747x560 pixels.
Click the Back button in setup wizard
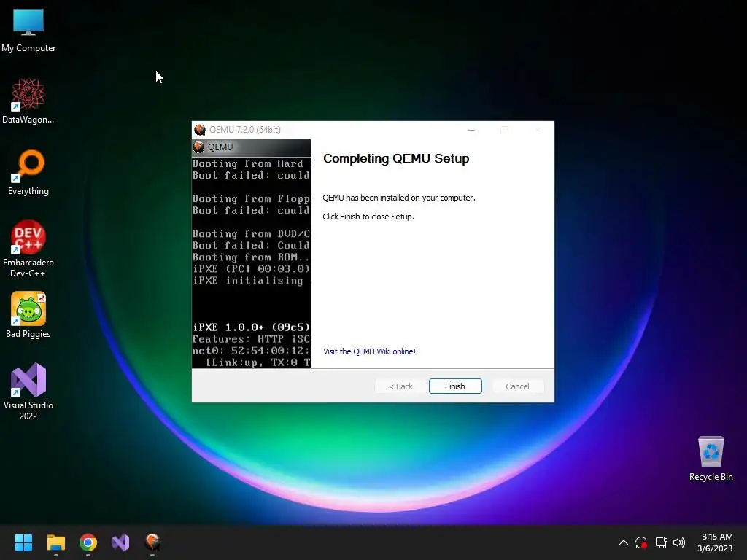click(400, 386)
